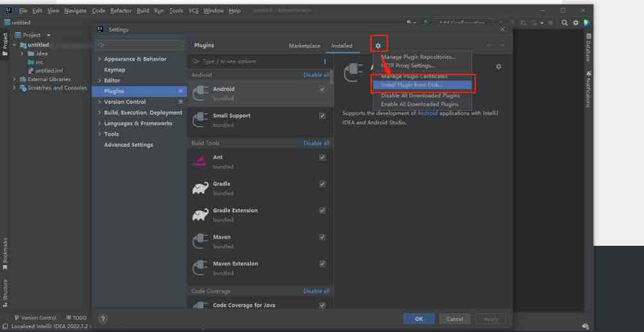Click the gear icon in Android plugin details
Viewport: 644px width, 332px height.
point(498,67)
